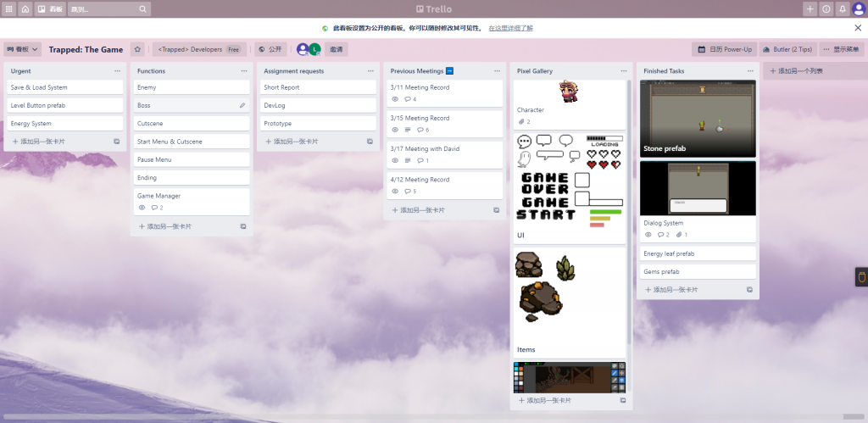The height and width of the screenshot is (423, 868).
Task: Open the Enemy card
Action: 192,87
